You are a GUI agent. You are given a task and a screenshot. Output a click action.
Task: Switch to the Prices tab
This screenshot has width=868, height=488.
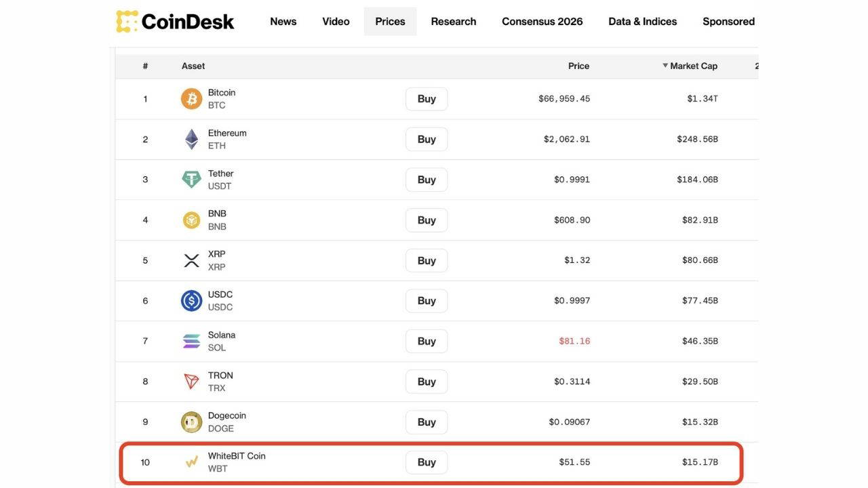[x=390, y=20]
